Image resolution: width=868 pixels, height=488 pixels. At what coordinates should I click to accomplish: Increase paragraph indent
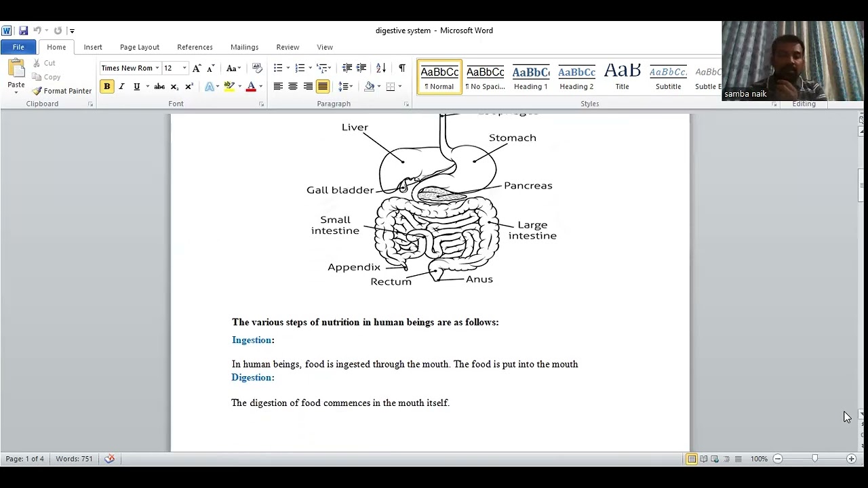pyautogui.click(x=361, y=68)
